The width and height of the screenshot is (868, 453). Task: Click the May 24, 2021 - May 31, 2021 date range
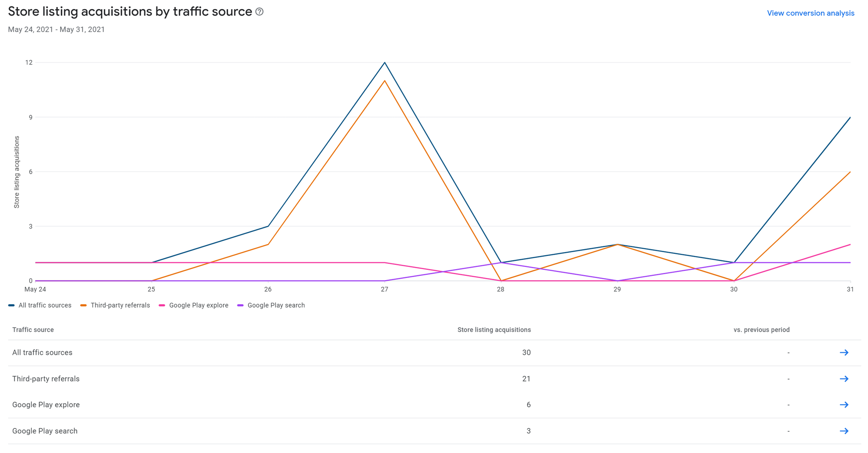(56, 30)
